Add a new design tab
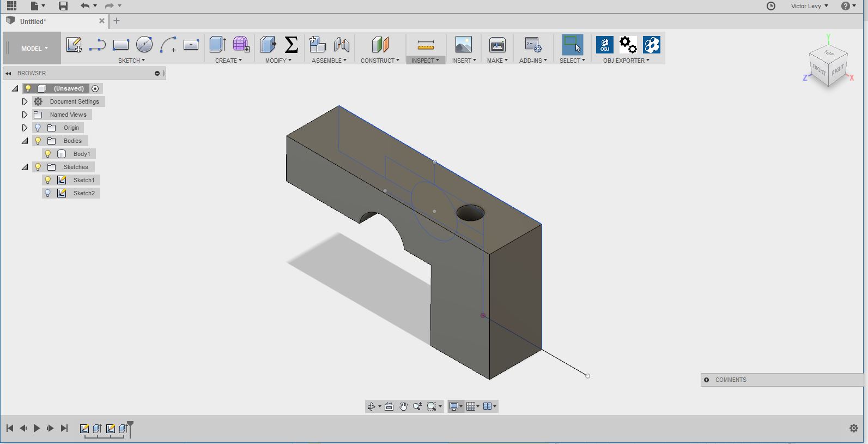Viewport: 868px width, 444px height. click(x=117, y=21)
